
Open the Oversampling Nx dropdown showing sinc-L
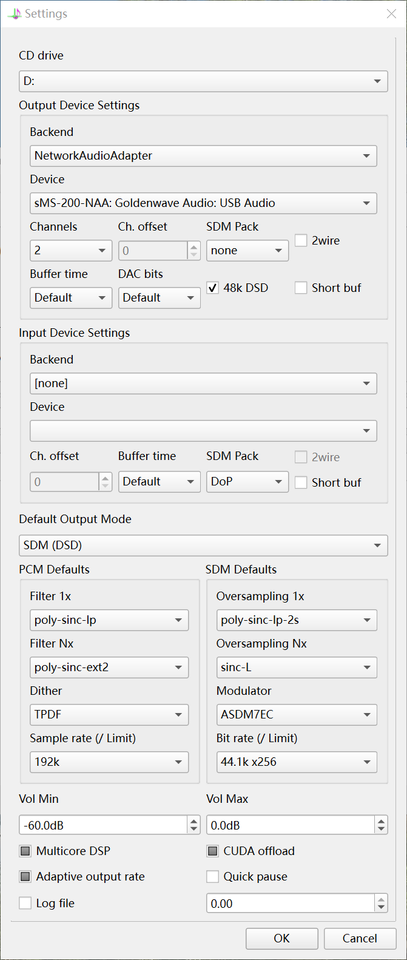point(297,667)
